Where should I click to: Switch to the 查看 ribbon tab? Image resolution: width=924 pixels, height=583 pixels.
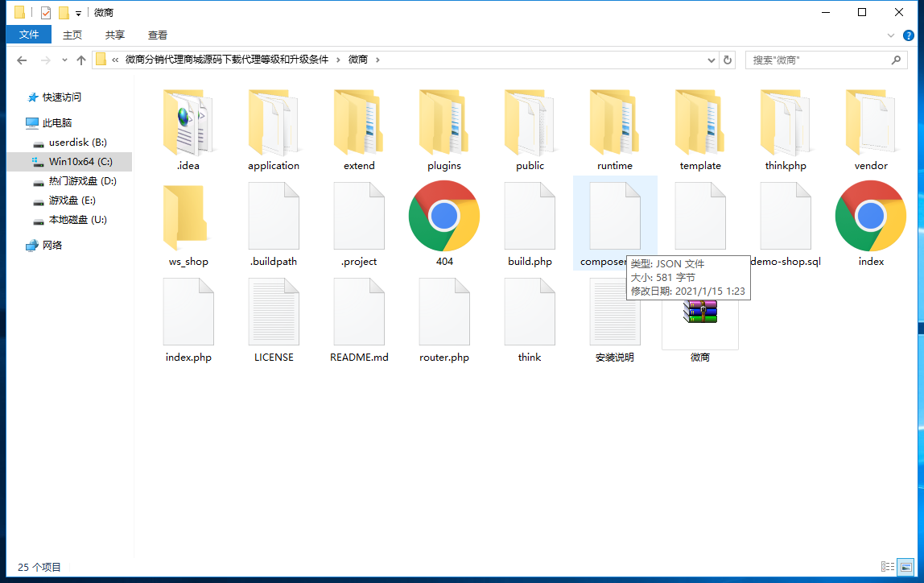pos(158,35)
